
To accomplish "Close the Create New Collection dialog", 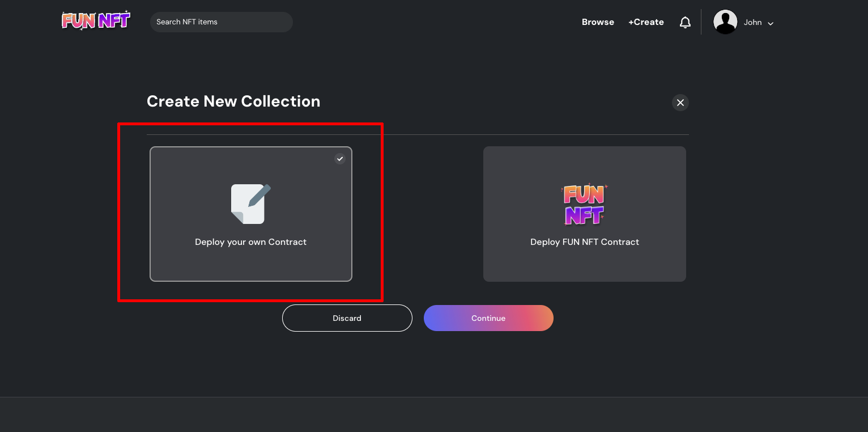I will 680,103.
